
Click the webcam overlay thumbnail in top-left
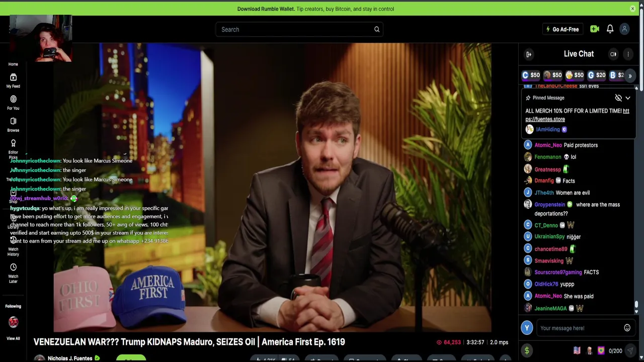coord(41,38)
